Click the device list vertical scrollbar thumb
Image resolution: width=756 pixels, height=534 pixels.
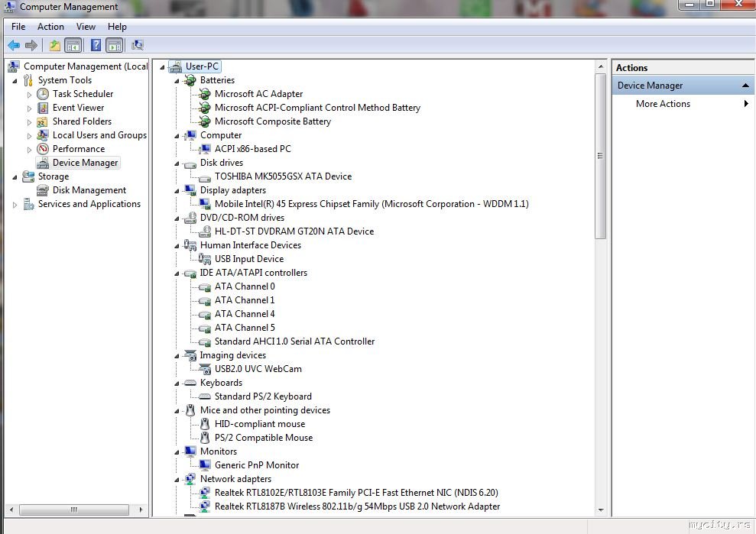601,156
